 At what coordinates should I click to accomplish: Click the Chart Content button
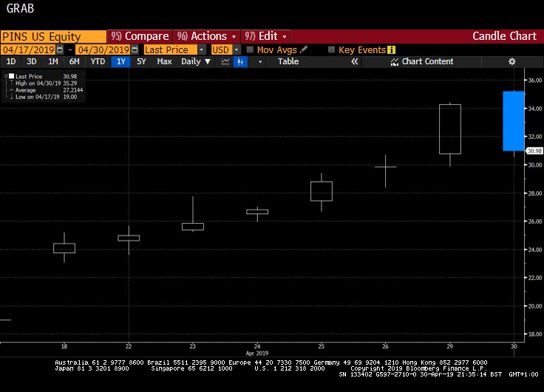(x=422, y=62)
